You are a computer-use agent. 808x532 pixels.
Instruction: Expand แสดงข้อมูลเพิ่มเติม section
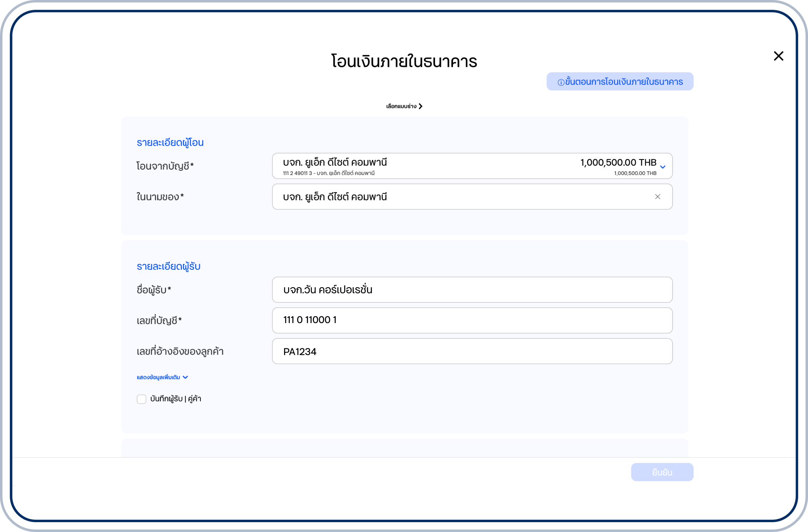click(x=158, y=377)
